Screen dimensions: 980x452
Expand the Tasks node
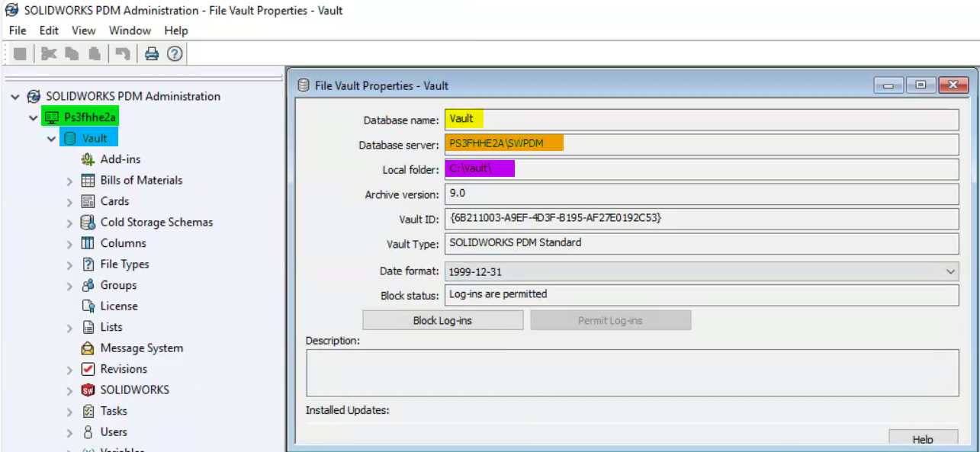[69, 412]
